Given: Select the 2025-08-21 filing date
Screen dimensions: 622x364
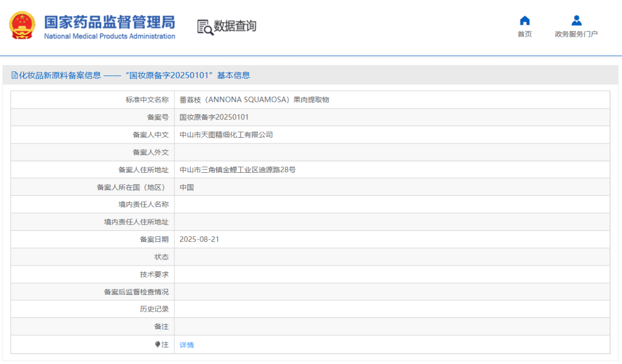Looking at the screenshot, I should pos(199,240).
